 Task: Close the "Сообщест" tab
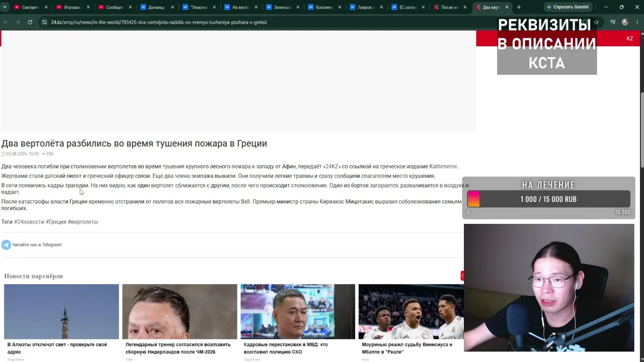[x=130, y=7]
